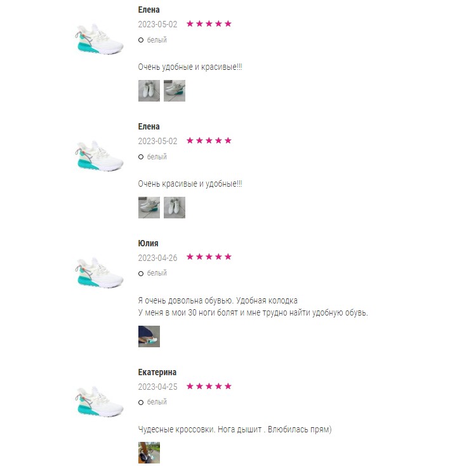Viewport: 476px width, 466px height.
Task: Open Екатерина's review photo thumbnail
Action: tap(149, 453)
